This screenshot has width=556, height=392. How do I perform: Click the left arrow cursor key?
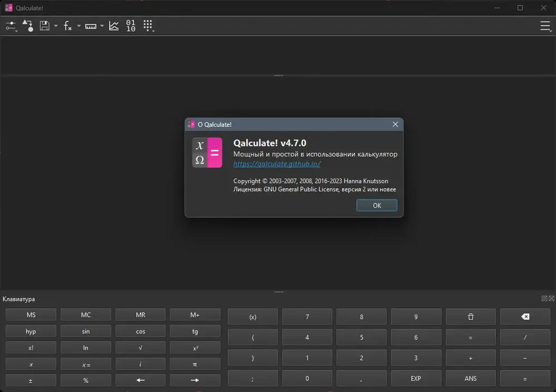141,381
